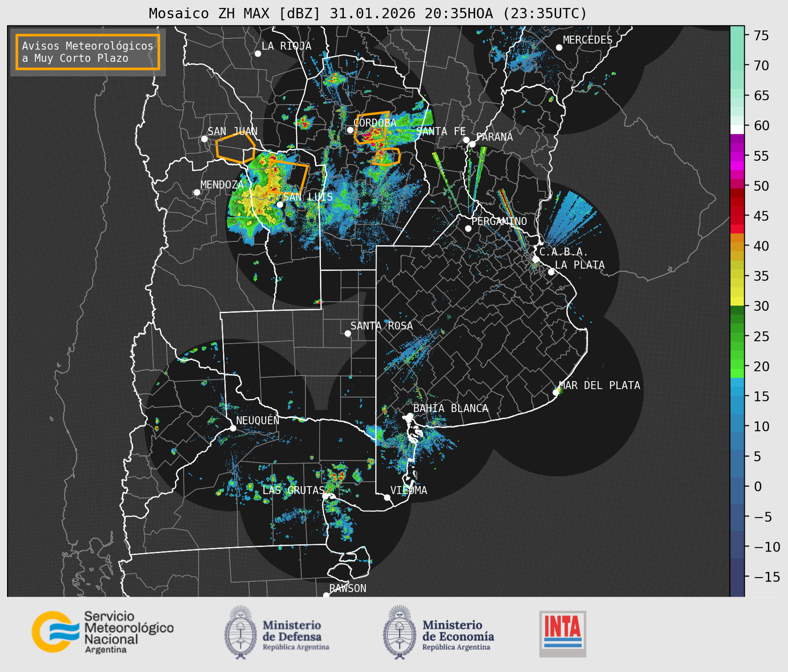The image size is (788, 672).
Task: Click the orange warning polygon east of Córdoba
Action: tap(371, 127)
